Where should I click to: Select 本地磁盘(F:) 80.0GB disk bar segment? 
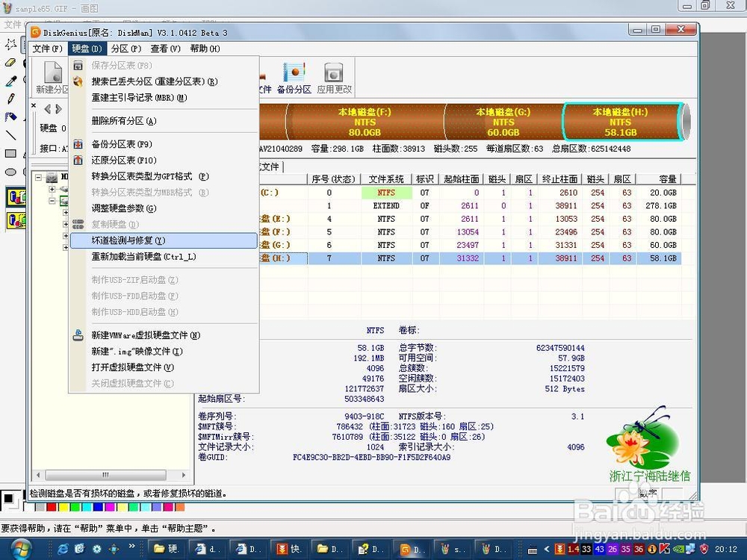point(365,122)
